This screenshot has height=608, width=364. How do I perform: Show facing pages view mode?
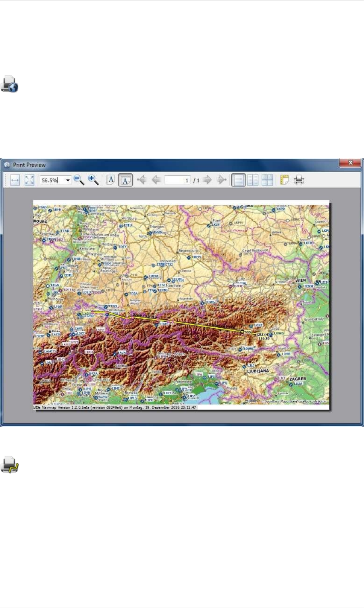point(253,180)
